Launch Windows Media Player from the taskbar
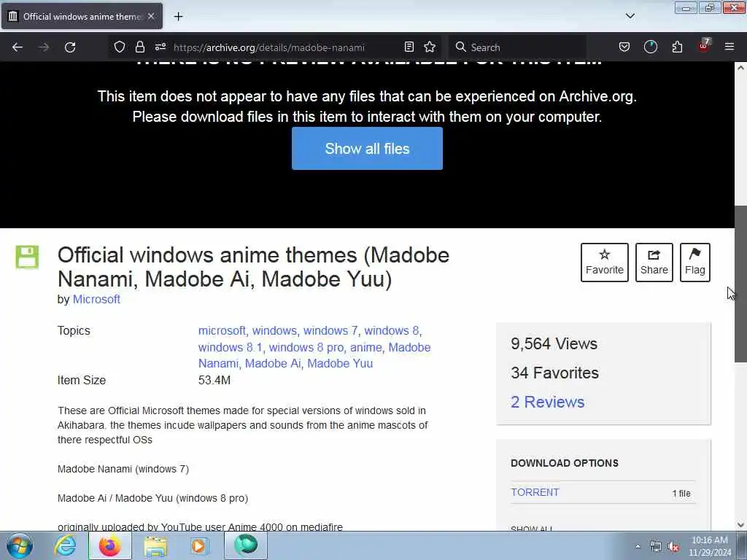Screen dimensions: 747x560 (x=199, y=545)
